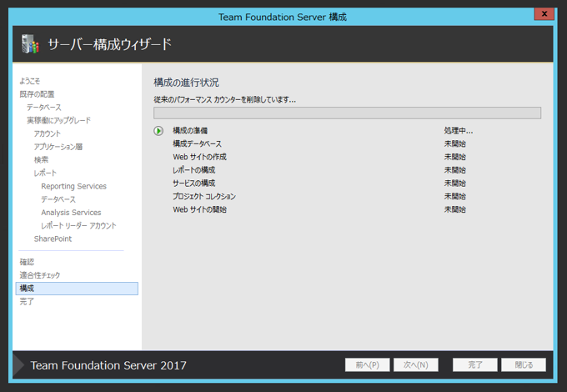This screenshot has height=392, width=567.
Task: Select データベース under レポート
Action: 58,199
